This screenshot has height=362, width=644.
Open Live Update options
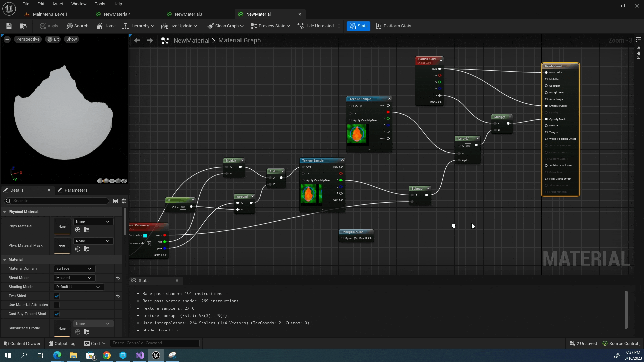pos(179,26)
